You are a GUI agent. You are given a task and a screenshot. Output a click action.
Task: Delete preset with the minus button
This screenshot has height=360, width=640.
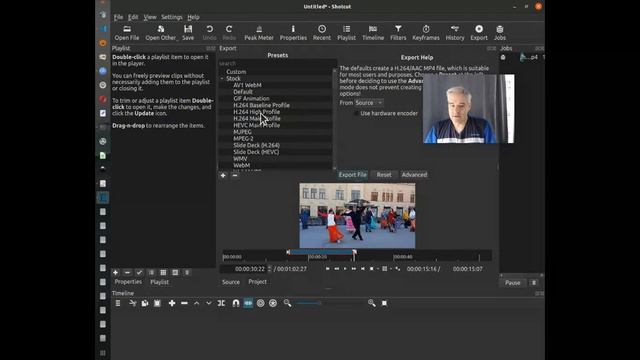235,176
